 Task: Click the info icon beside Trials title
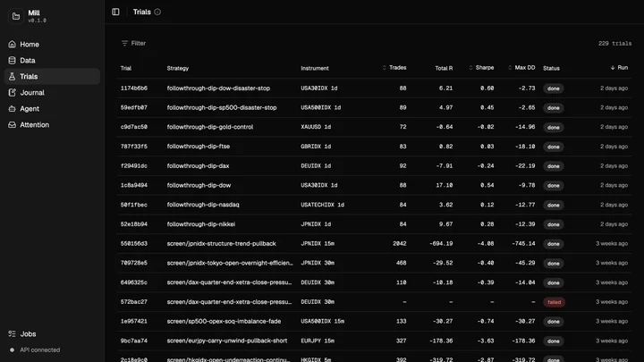(157, 12)
